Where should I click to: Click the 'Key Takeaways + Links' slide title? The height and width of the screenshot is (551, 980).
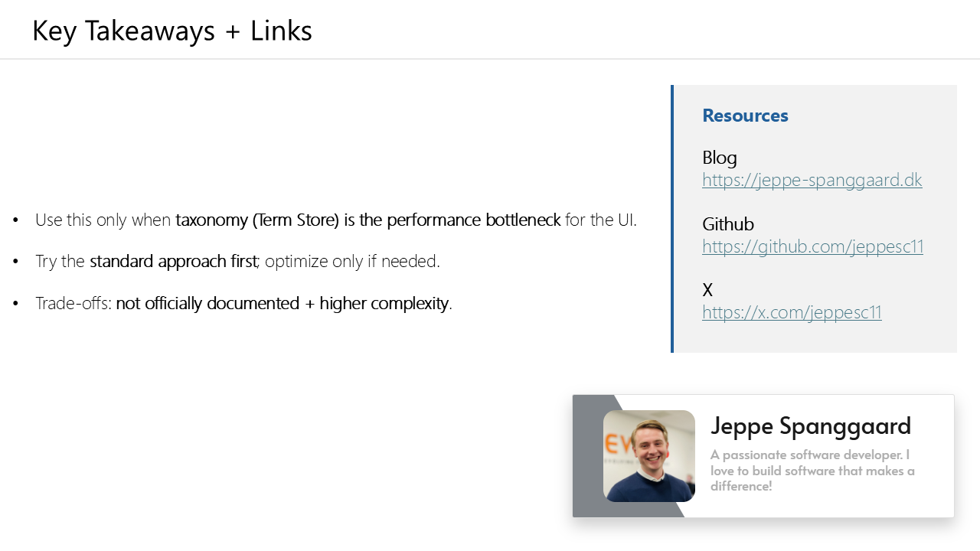coord(172,31)
